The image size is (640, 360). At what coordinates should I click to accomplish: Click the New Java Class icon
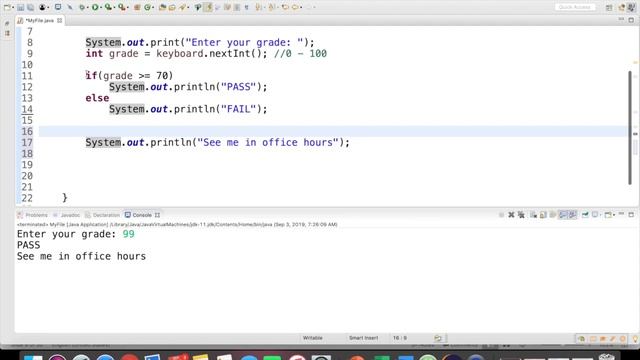(x=148, y=7)
